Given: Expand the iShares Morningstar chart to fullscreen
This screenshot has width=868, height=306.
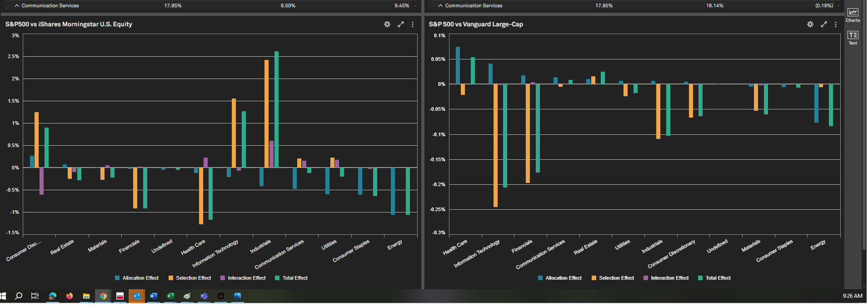Looking at the screenshot, I should point(401,25).
